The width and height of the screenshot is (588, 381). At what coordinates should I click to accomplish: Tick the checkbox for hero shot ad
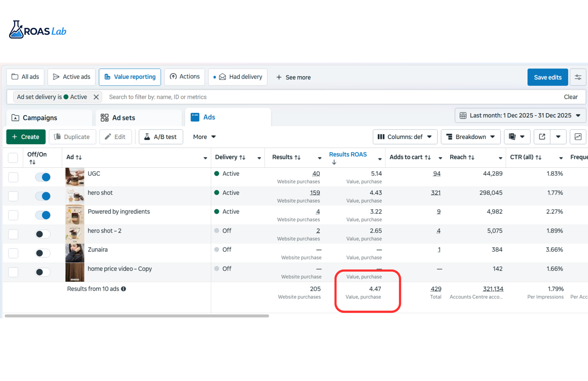pyautogui.click(x=13, y=196)
